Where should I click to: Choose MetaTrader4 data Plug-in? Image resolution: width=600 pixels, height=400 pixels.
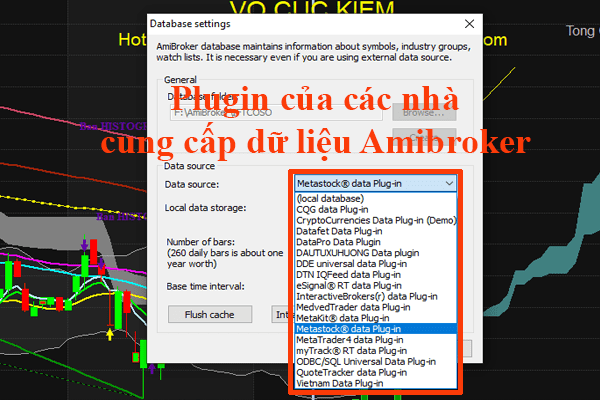point(375,340)
